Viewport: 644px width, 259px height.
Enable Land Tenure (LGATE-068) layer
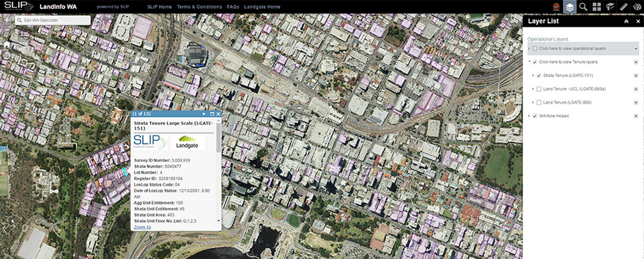click(x=539, y=102)
